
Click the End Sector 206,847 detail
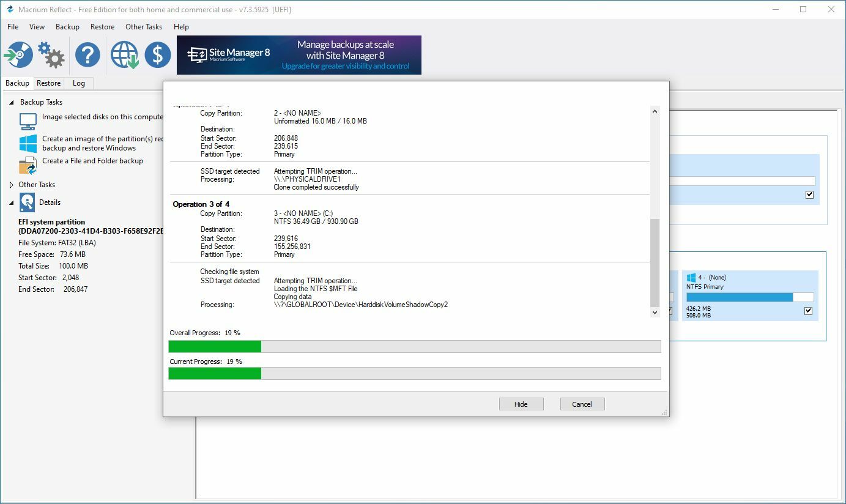tap(53, 289)
